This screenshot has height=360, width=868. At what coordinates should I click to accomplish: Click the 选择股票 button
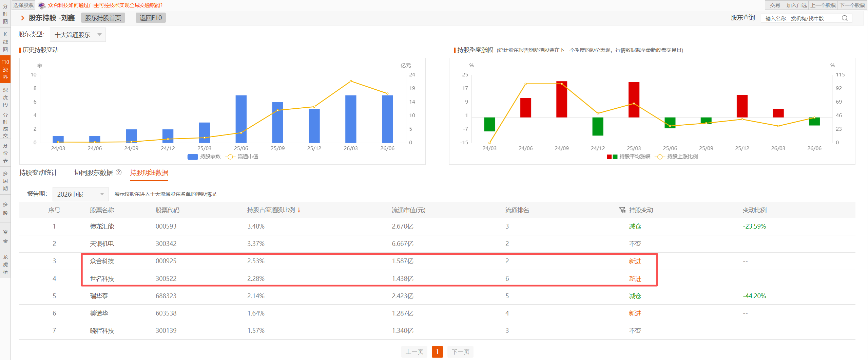tap(23, 5)
